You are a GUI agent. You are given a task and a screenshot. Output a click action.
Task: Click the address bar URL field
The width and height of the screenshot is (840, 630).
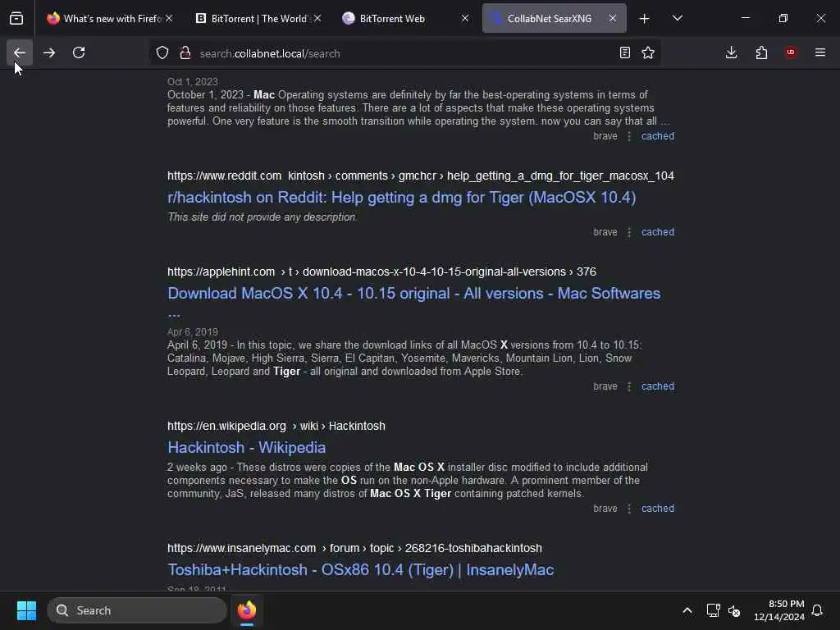[x=404, y=53]
